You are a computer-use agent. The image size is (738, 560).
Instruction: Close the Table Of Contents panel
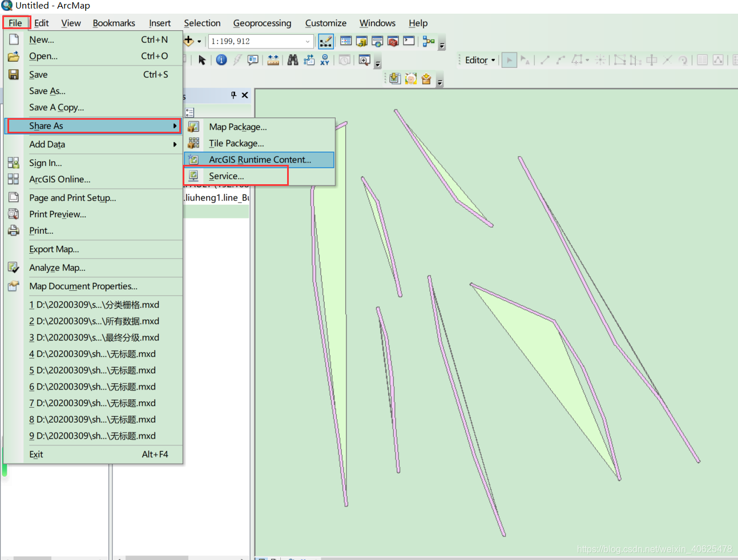pos(245,95)
